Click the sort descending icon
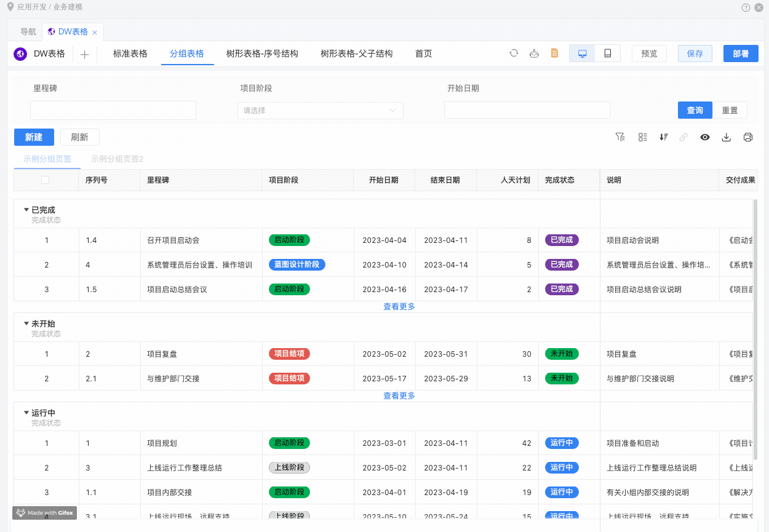The height and width of the screenshot is (532, 769). [664, 137]
